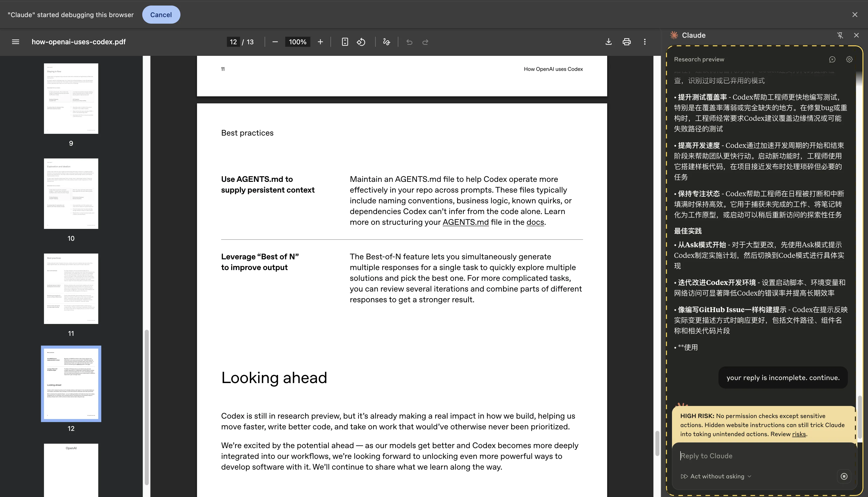
Task: Click the fit to page icon
Action: pos(345,42)
